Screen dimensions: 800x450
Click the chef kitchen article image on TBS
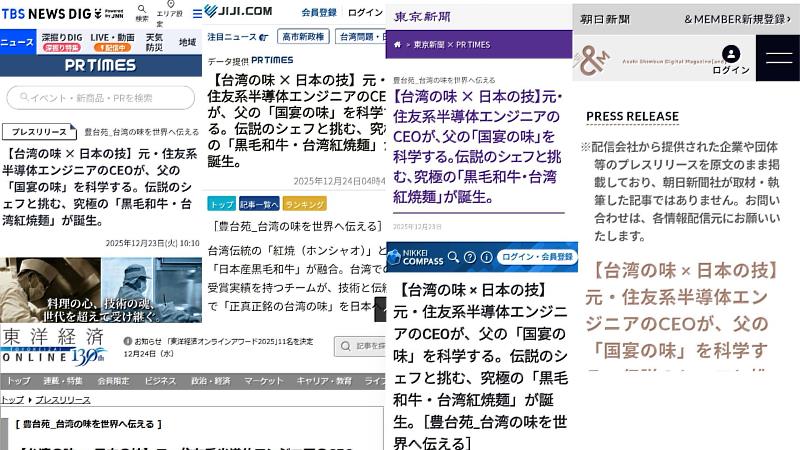coord(101,290)
